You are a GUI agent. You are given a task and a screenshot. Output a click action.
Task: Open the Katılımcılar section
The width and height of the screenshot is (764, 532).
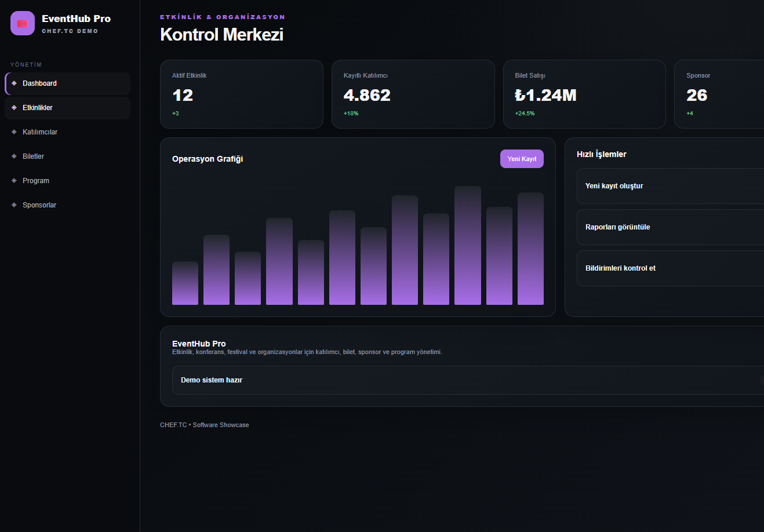coord(68,132)
